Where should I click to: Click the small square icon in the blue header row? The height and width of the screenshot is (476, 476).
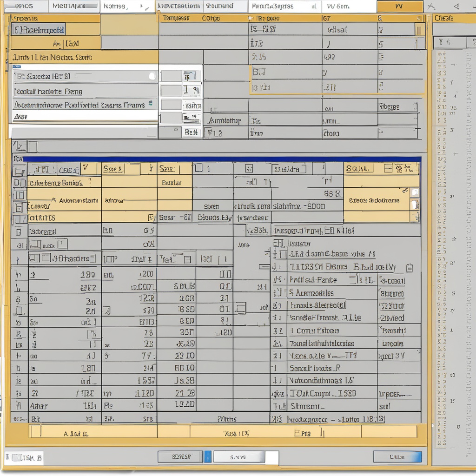pyautogui.click(x=249, y=169)
